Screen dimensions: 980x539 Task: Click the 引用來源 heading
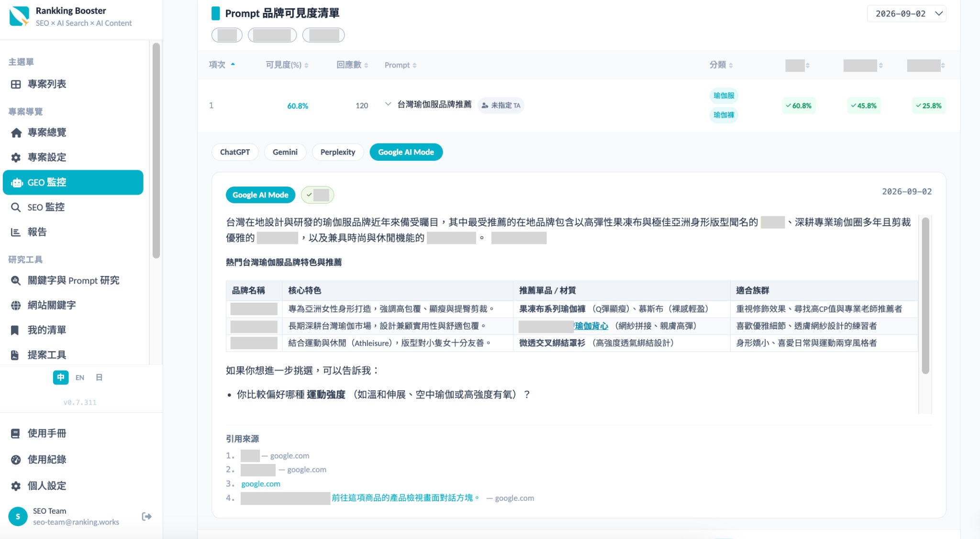coord(243,439)
